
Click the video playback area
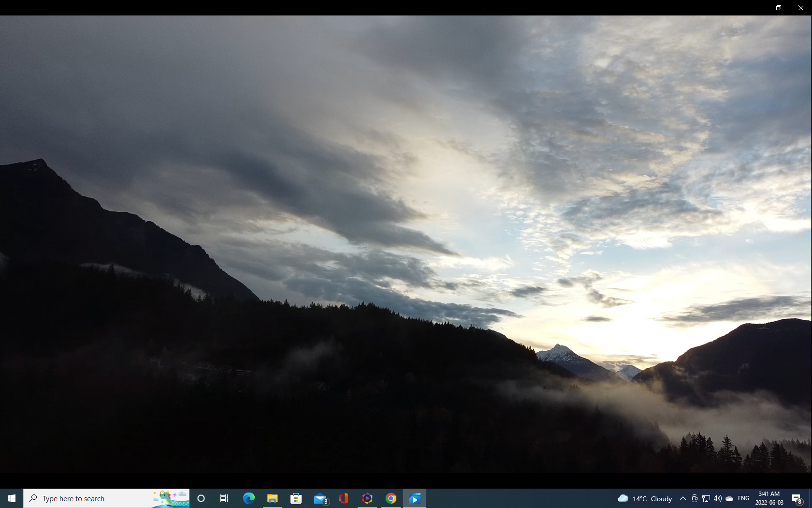tap(406, 244)
